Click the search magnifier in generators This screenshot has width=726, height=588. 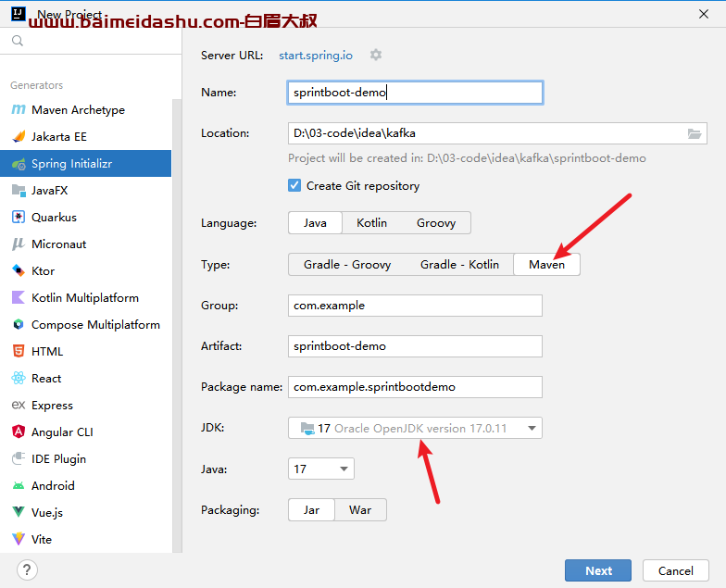[x=18, y=41]
